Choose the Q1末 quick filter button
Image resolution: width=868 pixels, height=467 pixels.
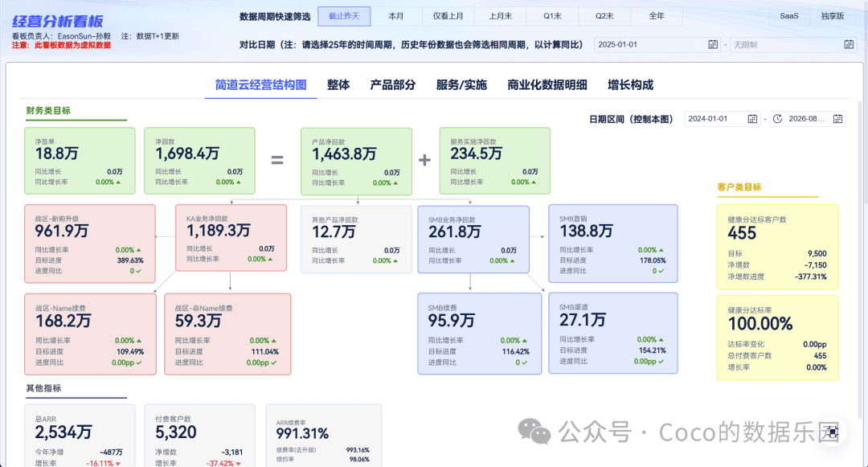pyautogui.click(x=552, y=16)
